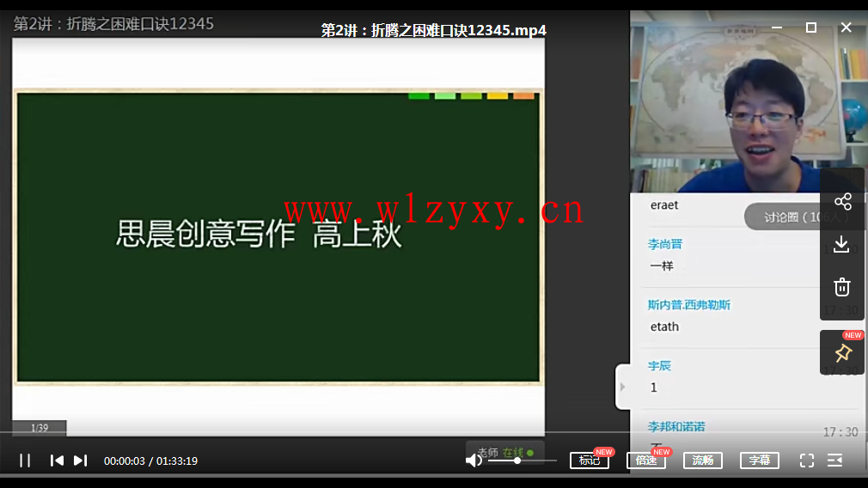Skip to the next video
The image size is (868, 488).
click(80, 461)
